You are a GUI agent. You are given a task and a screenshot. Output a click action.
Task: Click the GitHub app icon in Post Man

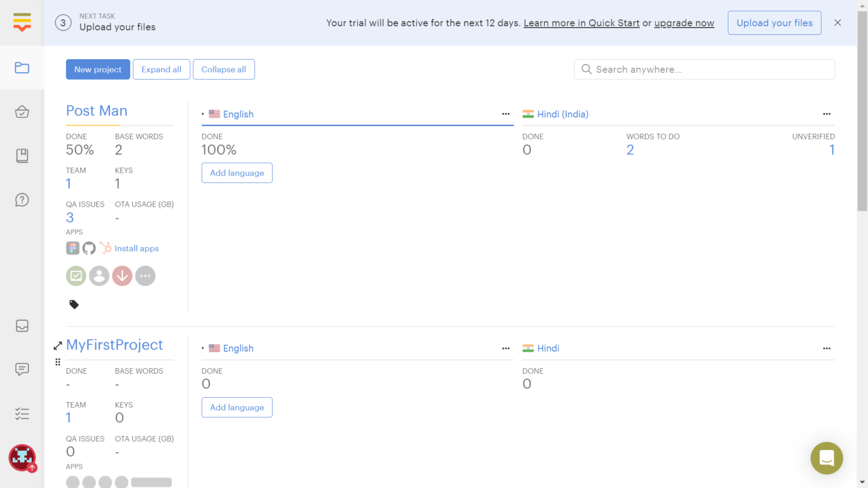pos(89,248)
